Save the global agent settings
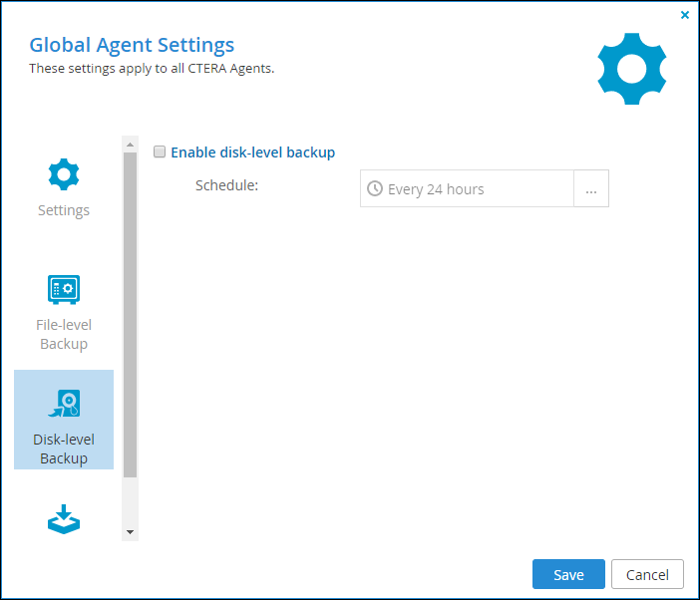The height and width of the screenshot is (600, 700). pyautogui.click(x=568, y=574)
